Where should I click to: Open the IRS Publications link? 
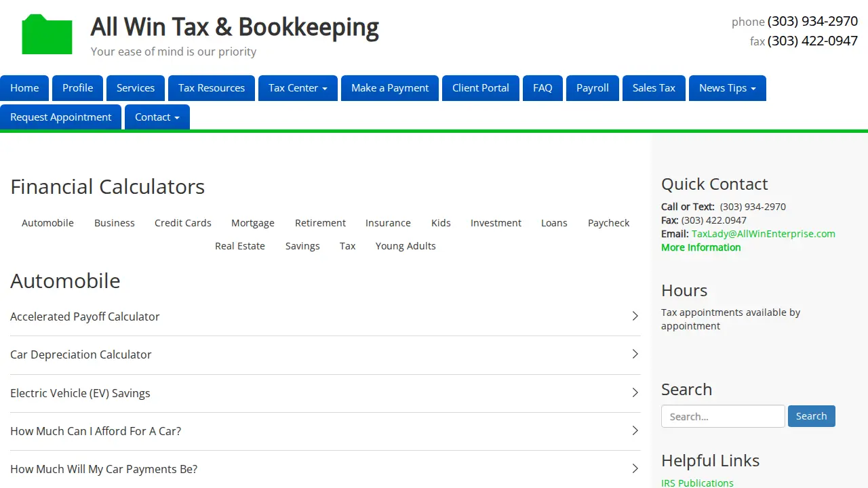(x=697, y=483)
